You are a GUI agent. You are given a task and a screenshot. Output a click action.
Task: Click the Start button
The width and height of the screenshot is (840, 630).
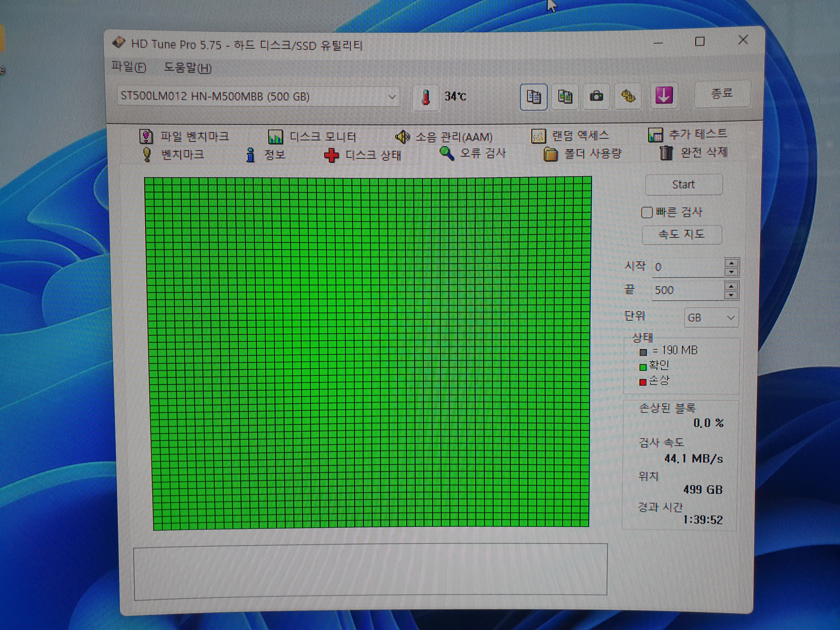pyautogui.click(x=683, y=185)
